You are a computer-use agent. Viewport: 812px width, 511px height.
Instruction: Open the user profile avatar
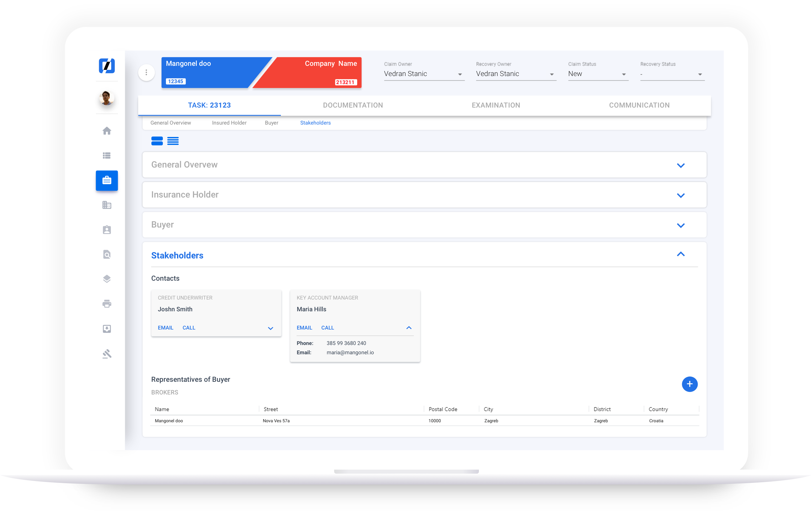click(107, 98)
